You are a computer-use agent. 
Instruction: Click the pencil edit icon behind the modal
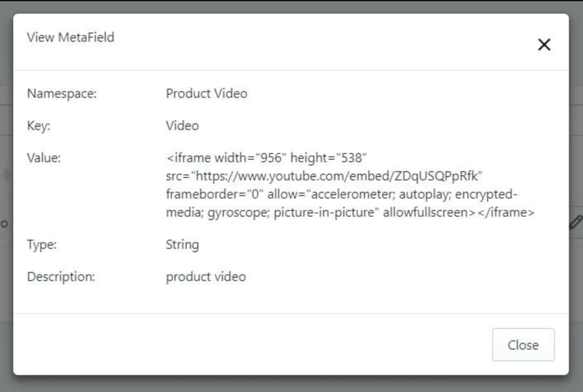(576, 223)
